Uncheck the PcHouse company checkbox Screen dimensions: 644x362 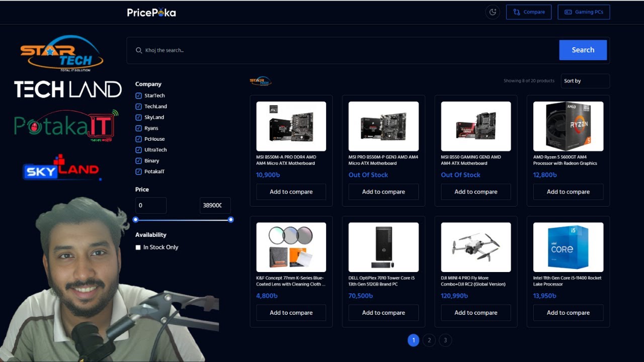pos(138,139)
